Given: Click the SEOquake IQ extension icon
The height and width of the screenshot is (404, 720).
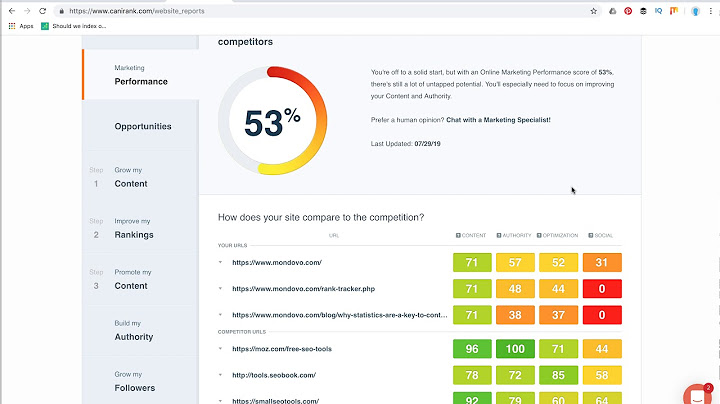Looking at the screenshot, I should (660, 11).
